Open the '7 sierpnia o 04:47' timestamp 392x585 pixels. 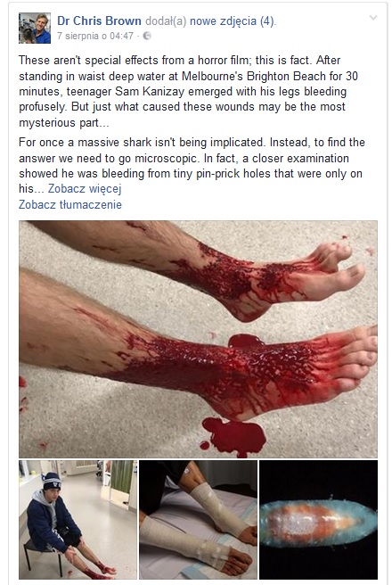[x=95, y=36]
